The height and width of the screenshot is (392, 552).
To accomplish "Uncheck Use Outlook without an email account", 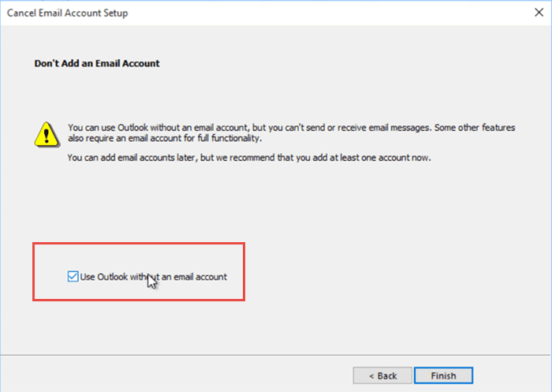I will pos(73,277).
